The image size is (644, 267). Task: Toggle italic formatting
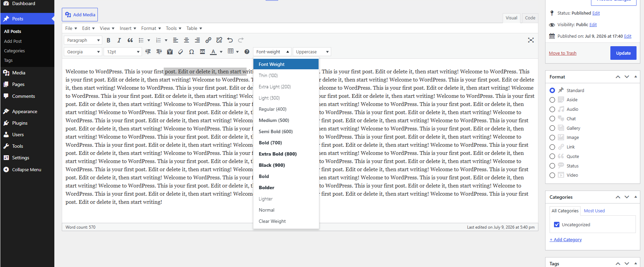(x=119, y=40)
